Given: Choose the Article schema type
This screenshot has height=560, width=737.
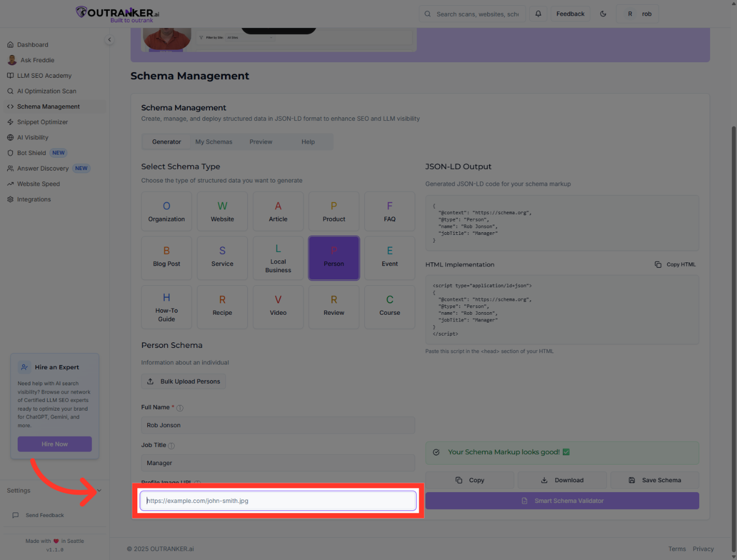Looking at the screenshot, I should [x=278, y=212].
